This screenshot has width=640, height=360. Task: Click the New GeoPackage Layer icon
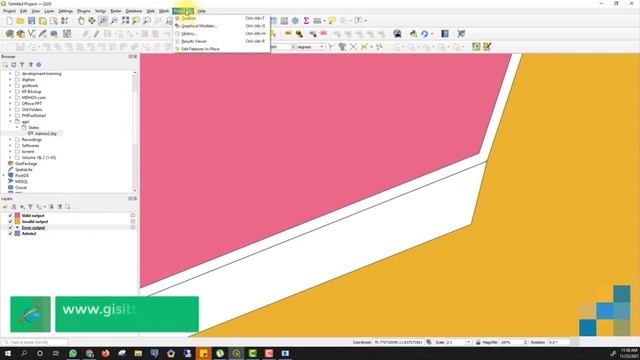pos(20,34)
